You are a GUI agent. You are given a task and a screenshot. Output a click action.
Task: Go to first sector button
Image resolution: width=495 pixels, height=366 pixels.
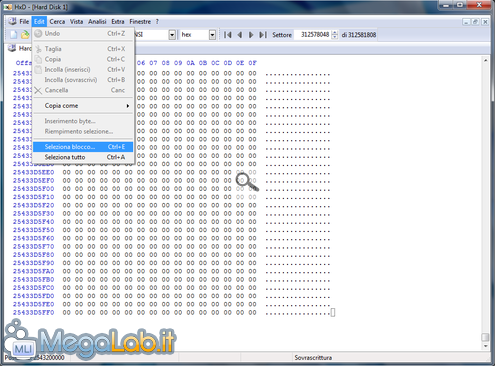228,35
